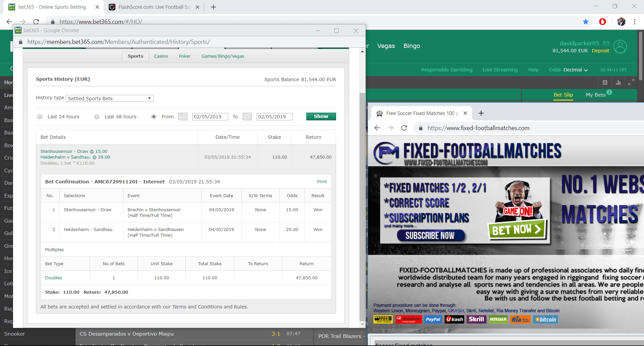Click the Deposit link
Image resolution: width=644 pixels, height=346 pixels.
(x=600, y=51)
